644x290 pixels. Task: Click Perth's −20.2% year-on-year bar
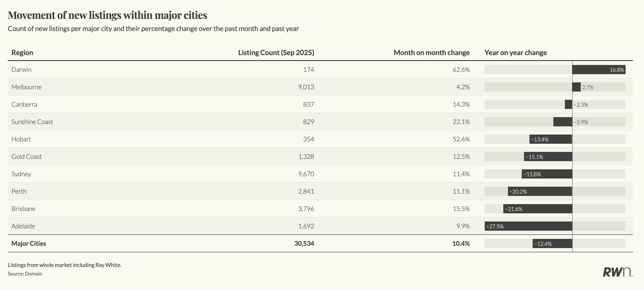[540, 192]
